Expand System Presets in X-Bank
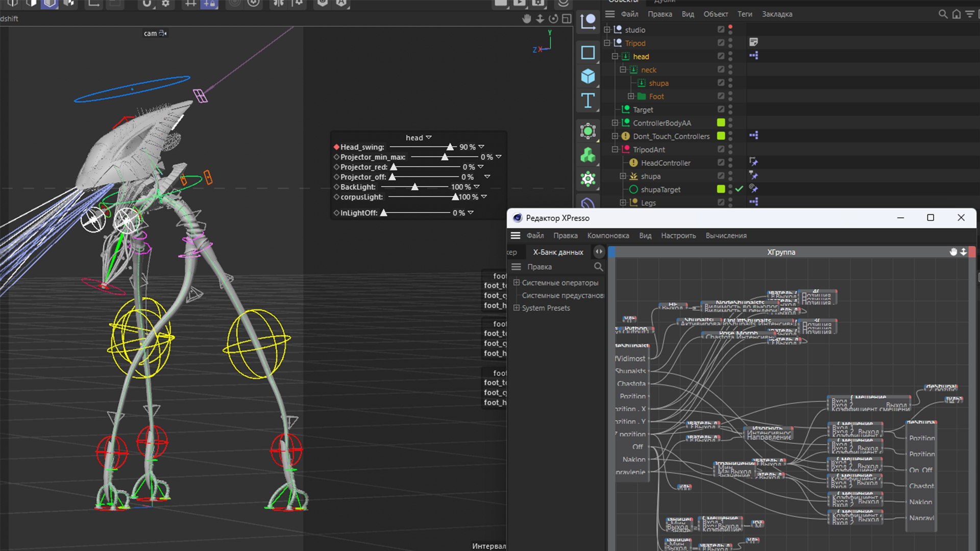This screenshot has width=980, height=551. pos(517,308)
